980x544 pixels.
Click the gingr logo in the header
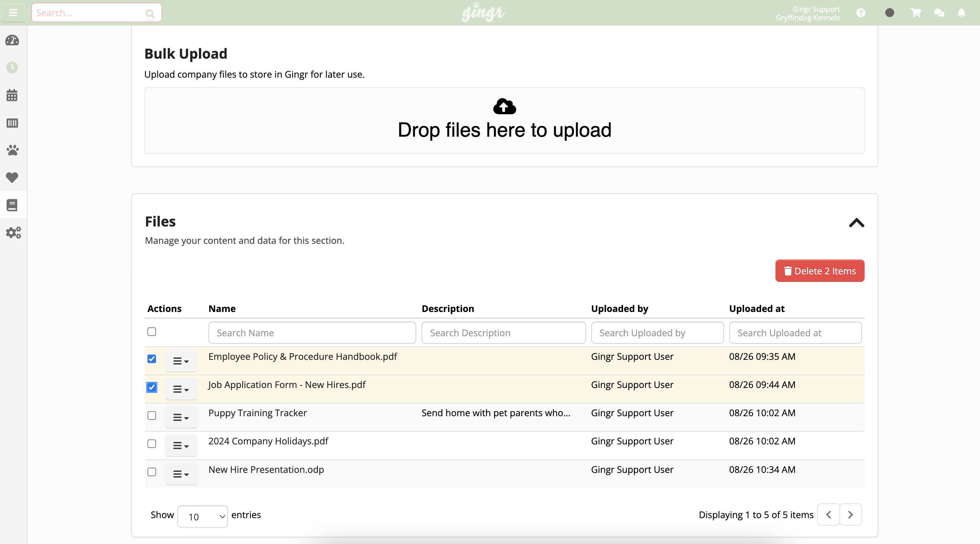click(x=482, y=12)
